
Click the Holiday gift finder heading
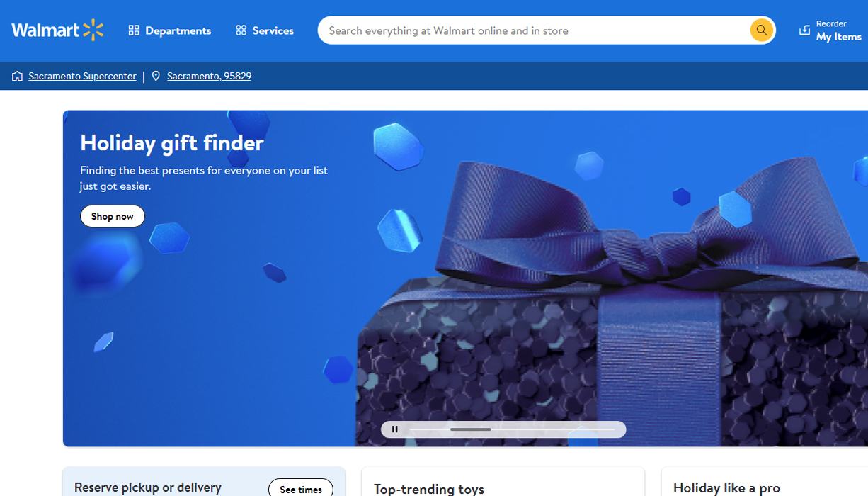(172, 142)
